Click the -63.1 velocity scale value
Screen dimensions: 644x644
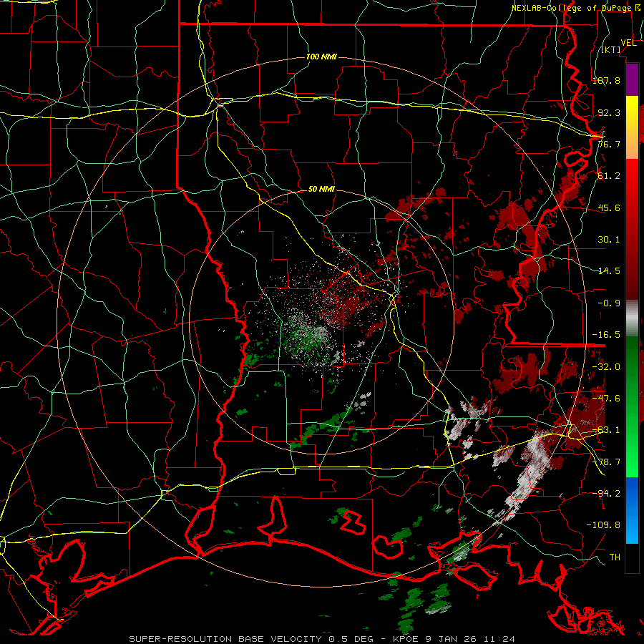tap(606, 430)
